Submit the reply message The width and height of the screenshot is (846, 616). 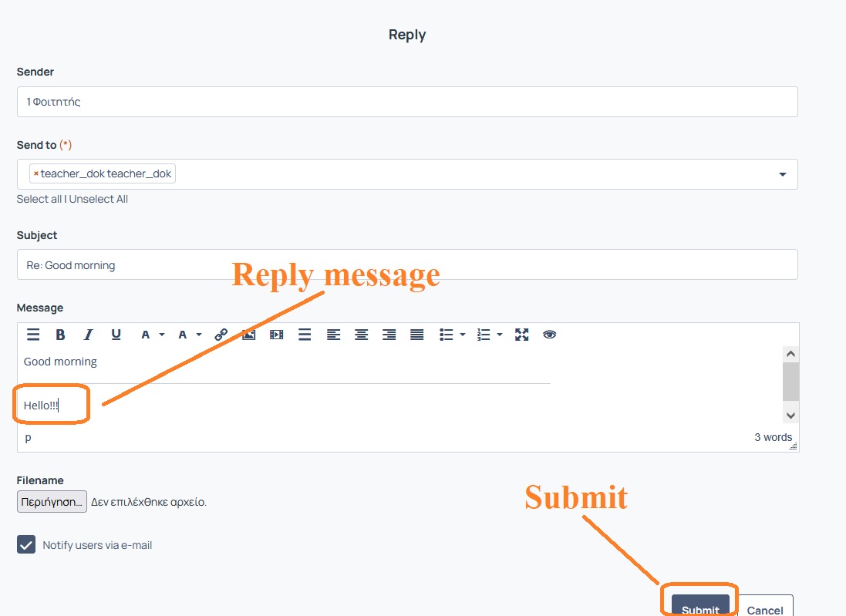699,608
